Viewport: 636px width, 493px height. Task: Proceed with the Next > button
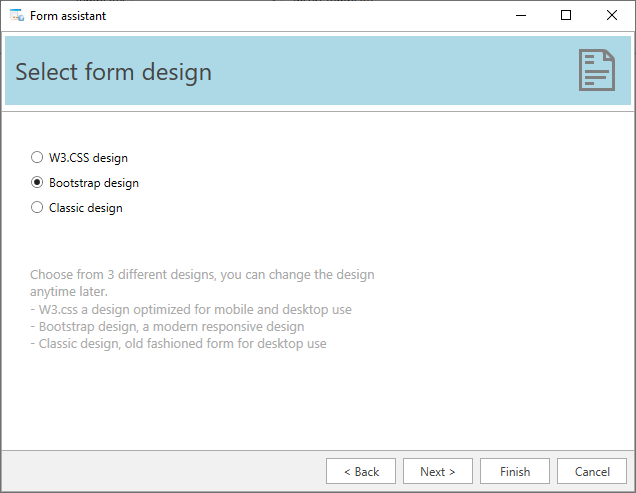438,471
